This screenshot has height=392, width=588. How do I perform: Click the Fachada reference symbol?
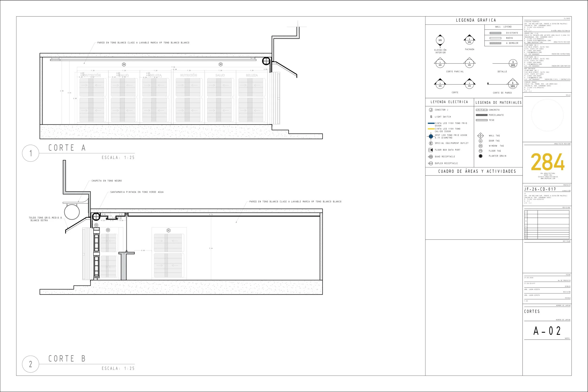469,40
